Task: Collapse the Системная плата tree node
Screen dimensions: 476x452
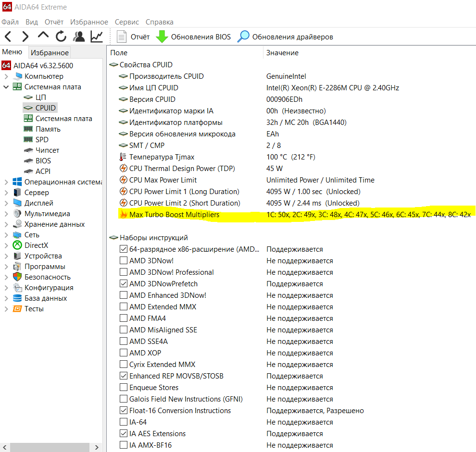Action: pos(6,87)
